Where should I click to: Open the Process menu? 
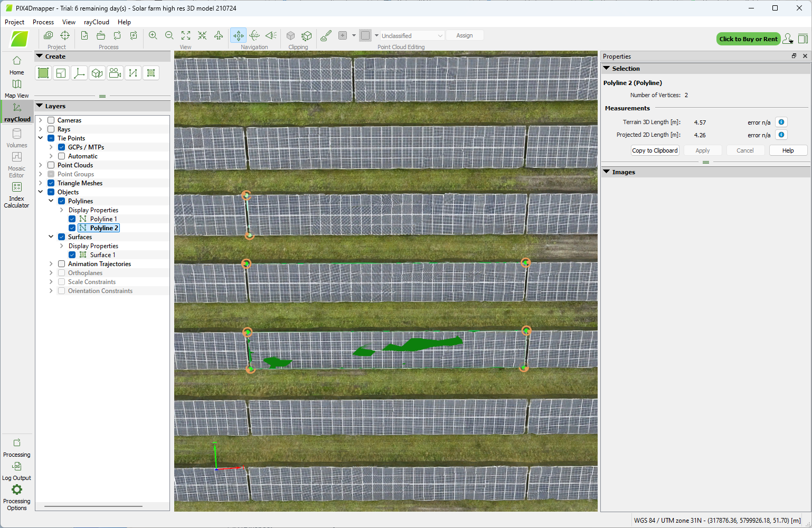click(x=43, y=22)
